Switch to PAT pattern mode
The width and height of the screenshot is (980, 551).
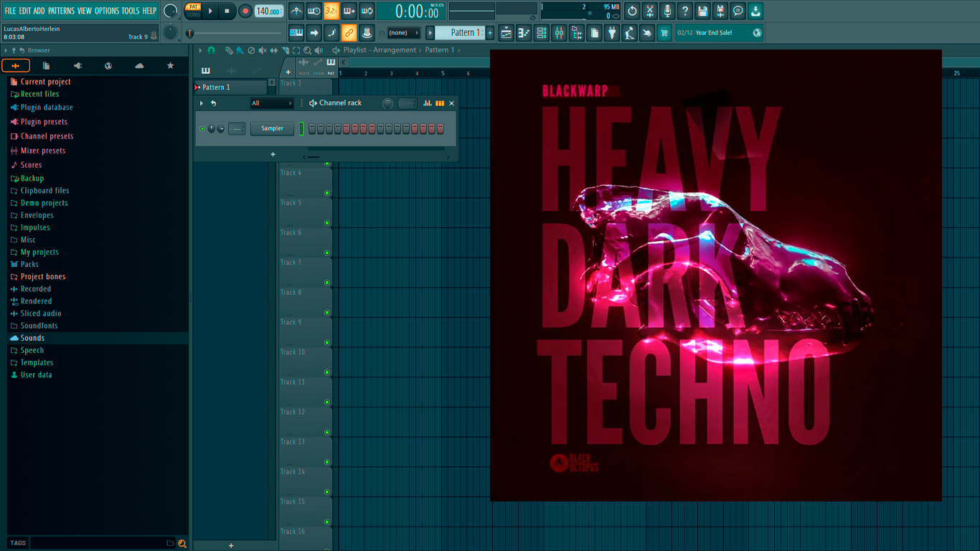coord(193,7)
